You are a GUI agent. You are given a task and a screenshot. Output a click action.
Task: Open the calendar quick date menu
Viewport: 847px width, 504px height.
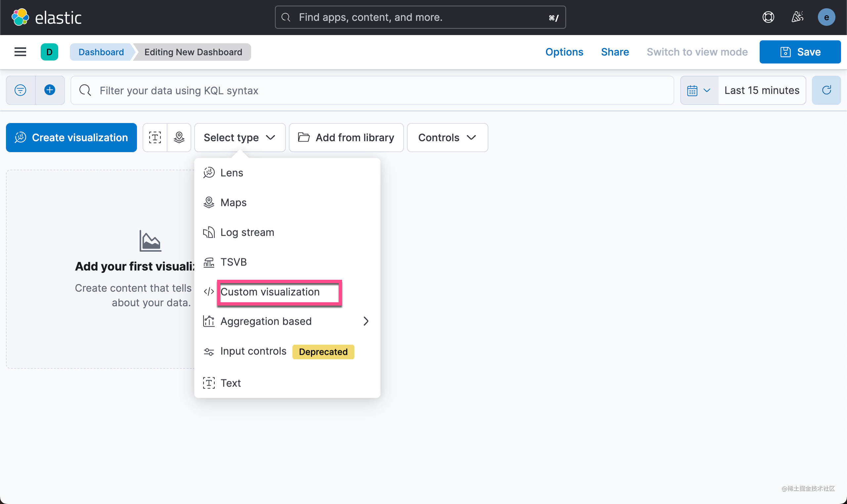pos(699,90)
